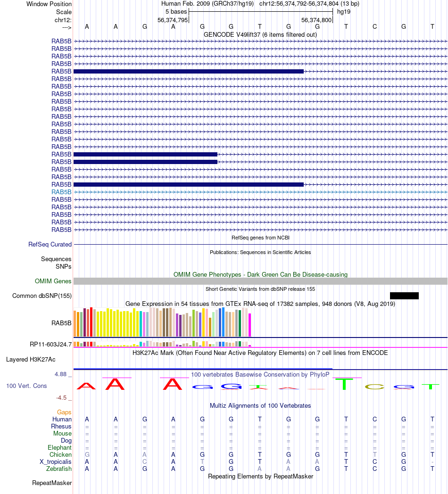Image resolution: width=448 pixels, height=494 pixels.
Task: Click the light-blue RAB5B intron line
Action: [260, 192]
